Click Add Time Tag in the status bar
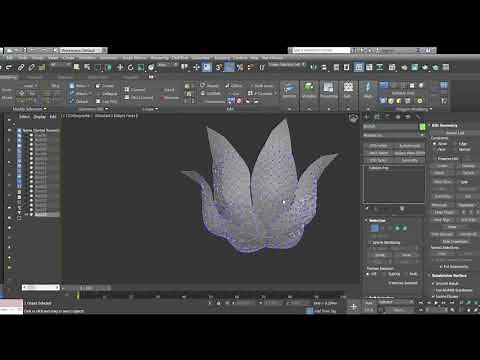This screenshot has height=360, width=480. tap(325, 311)
